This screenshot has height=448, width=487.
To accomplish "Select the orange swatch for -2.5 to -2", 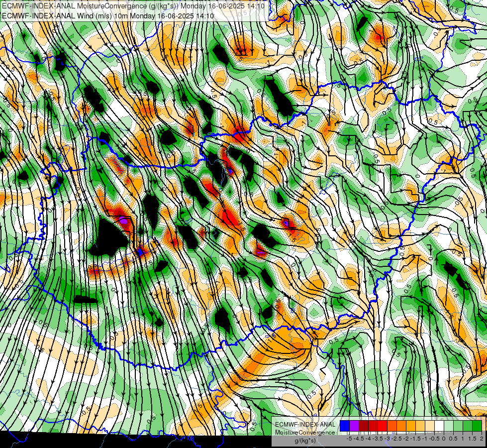I will [401, 426].
